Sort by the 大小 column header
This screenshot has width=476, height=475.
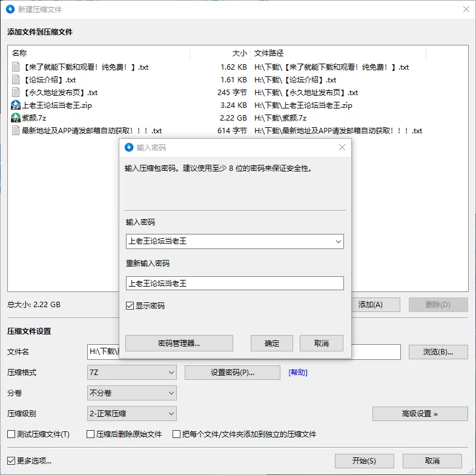240,53
